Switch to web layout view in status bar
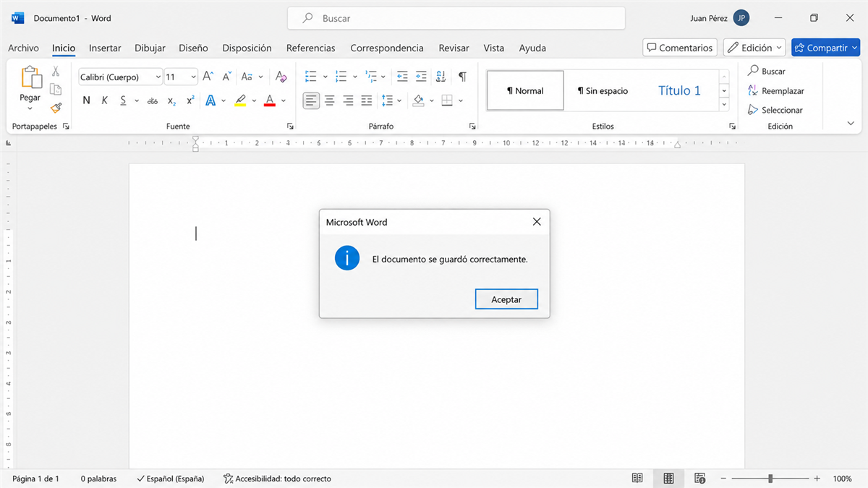This screenshot has width=868, height=488. pyautogui.click(x=700, y=479)
